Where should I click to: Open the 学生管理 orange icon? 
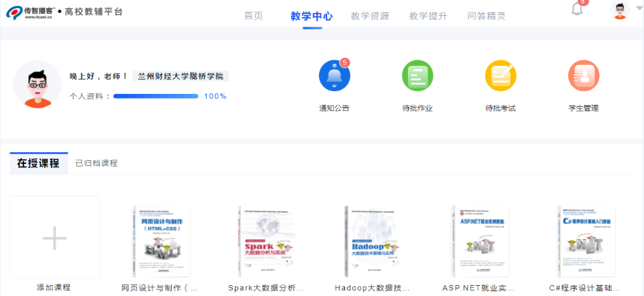[583, 76]
